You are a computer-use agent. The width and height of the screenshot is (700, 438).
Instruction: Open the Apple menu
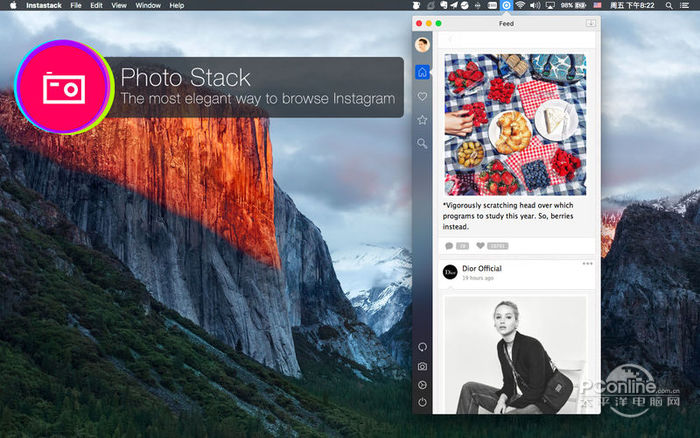click(13, 5)
